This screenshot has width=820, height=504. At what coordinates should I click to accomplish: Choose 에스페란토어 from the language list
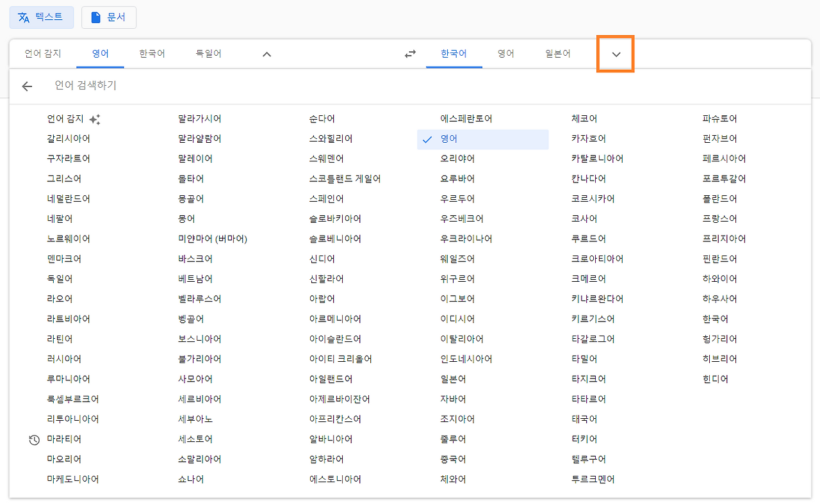466,119
